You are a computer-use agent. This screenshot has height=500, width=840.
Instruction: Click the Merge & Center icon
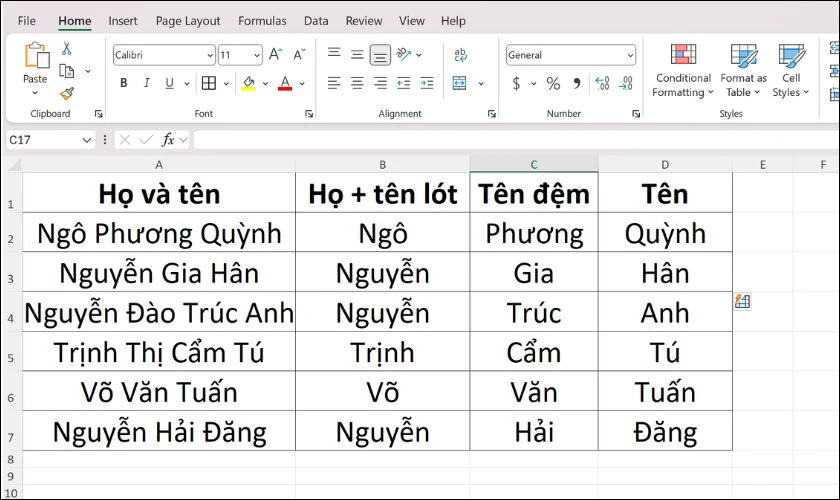460,84
